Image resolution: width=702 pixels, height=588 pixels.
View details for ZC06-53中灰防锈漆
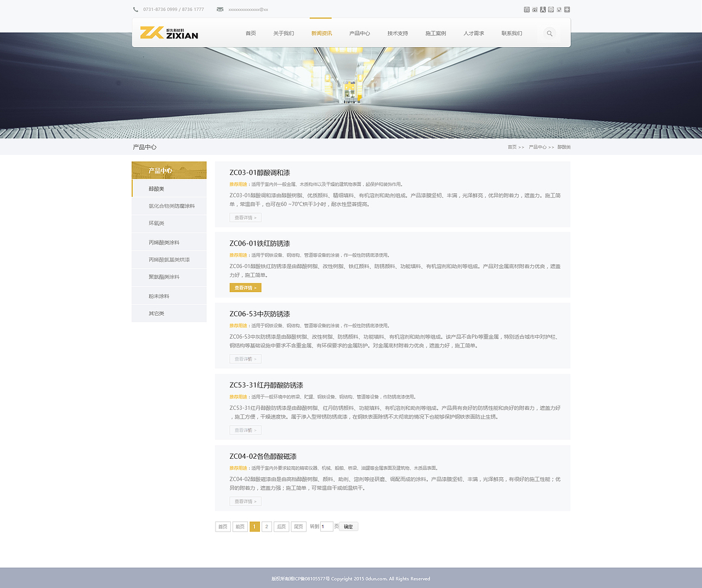coord(245,359)
